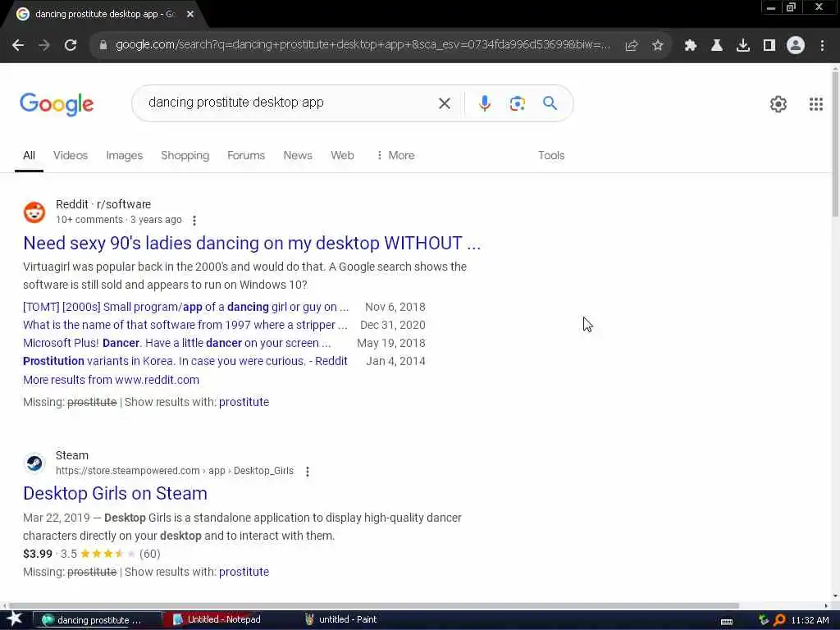Open the profile avatar menu
The width and height of the screenshot is (840, 630).
796,46
